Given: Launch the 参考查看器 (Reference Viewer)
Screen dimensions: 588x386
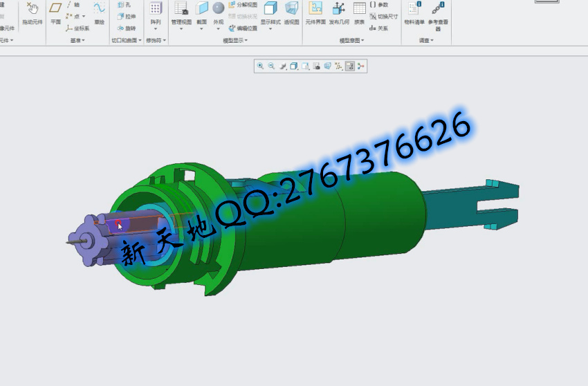Looking at the screenshot, I should [438, 12].
